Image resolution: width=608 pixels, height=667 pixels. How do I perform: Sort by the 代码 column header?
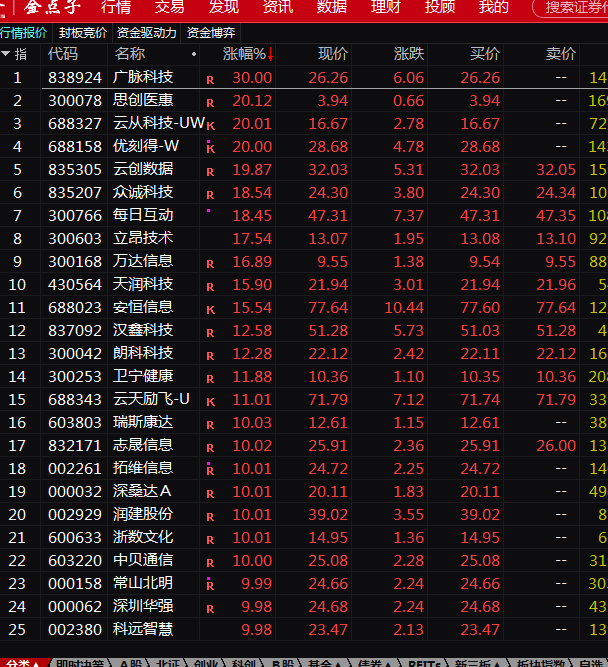(63, 54)
